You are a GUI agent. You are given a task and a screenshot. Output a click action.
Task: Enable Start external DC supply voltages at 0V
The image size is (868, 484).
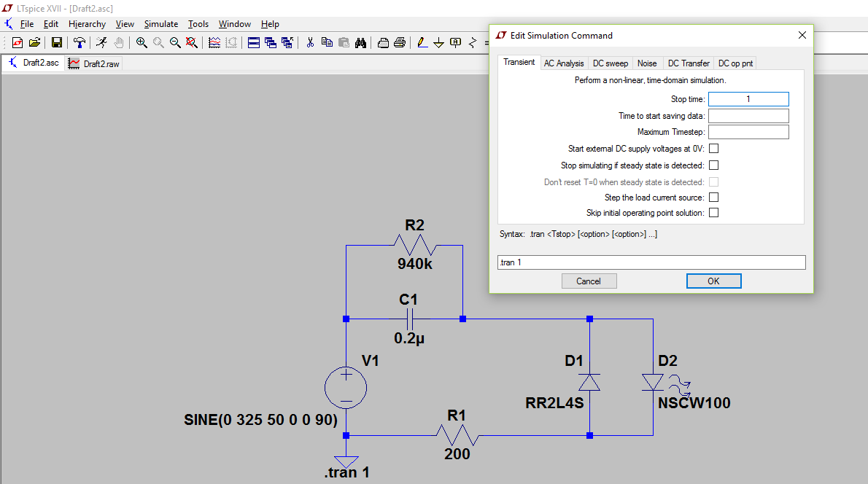pos(713,148)
